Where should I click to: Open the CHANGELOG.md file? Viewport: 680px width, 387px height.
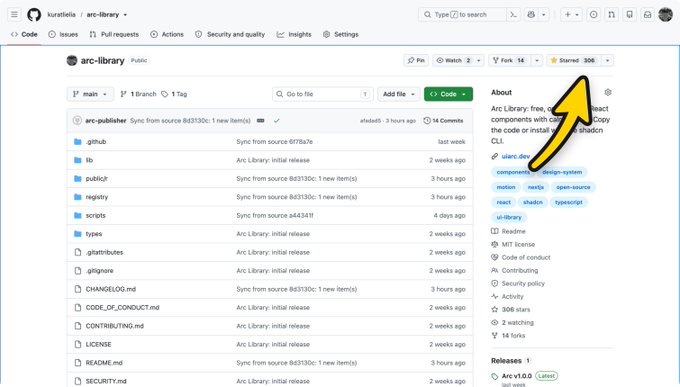click(111, 289)
